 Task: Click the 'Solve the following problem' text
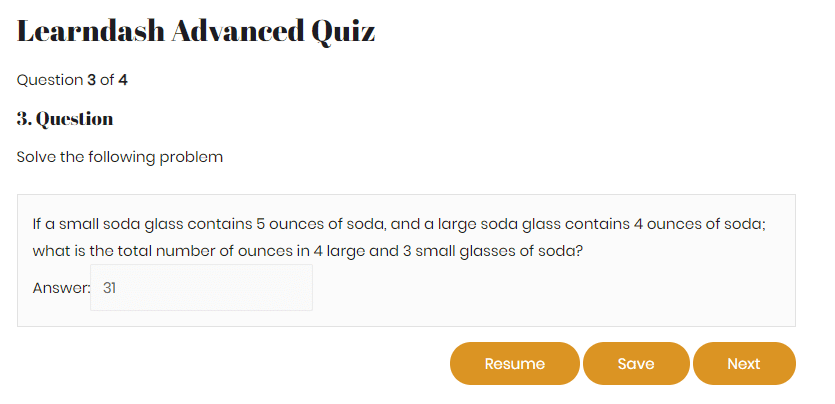120,158
